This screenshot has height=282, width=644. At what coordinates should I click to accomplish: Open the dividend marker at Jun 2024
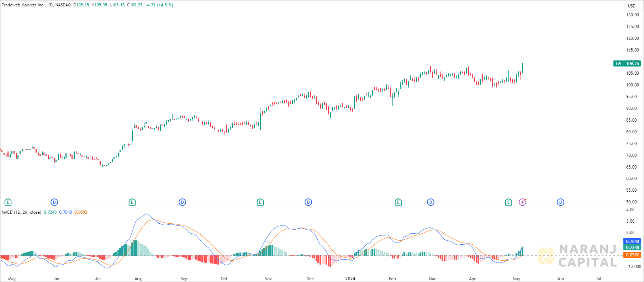(x=560, y=202)
